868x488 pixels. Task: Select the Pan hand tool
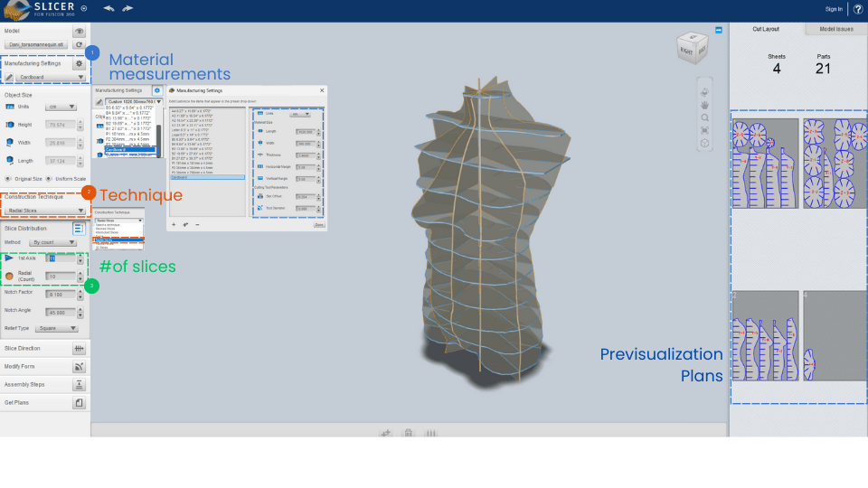click(704, 105)
